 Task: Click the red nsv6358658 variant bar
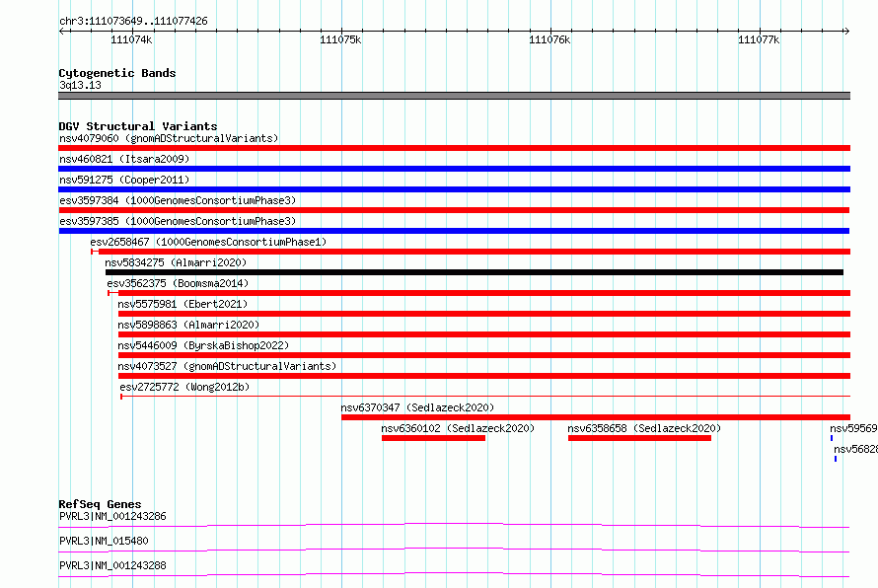point(639,438)
